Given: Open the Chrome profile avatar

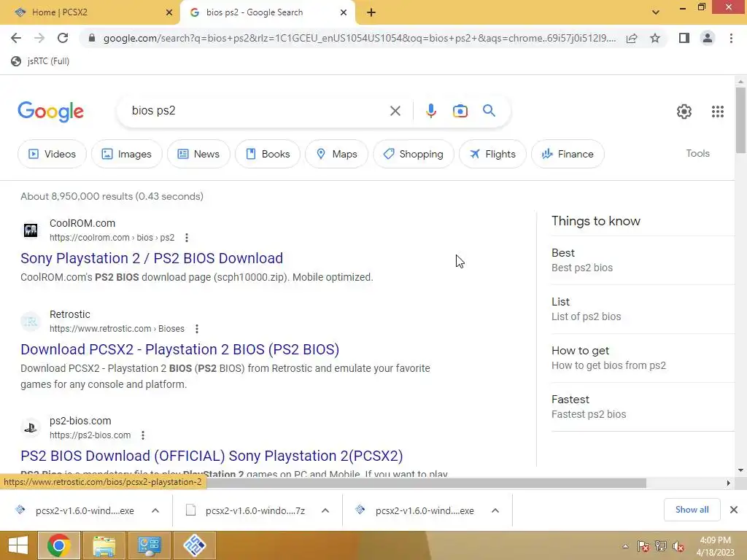Looking at the screenshot, I should click(x=708, y=38).
